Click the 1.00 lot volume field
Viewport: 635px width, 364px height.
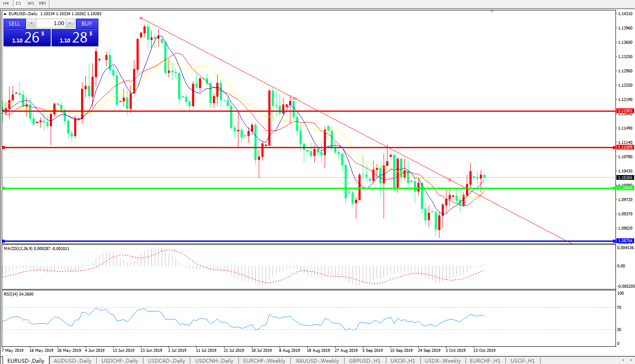tap(51, 23)
